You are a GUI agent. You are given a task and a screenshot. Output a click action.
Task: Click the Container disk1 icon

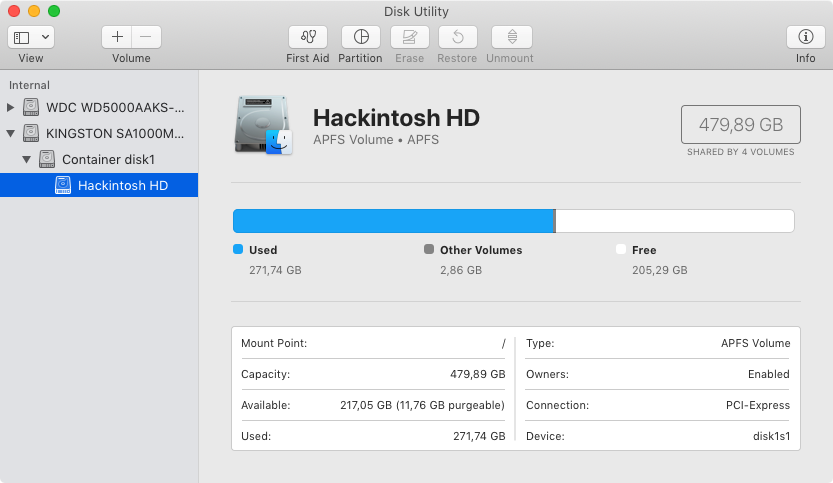coord(47,159)
